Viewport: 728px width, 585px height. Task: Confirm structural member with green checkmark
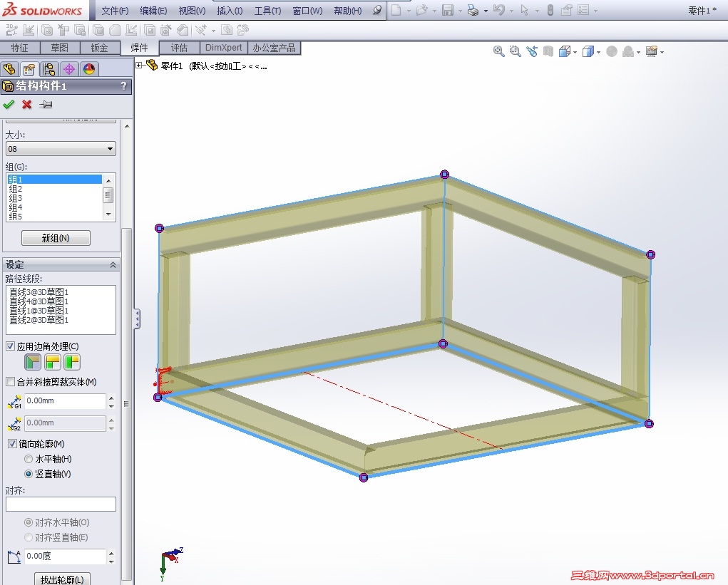9,104
